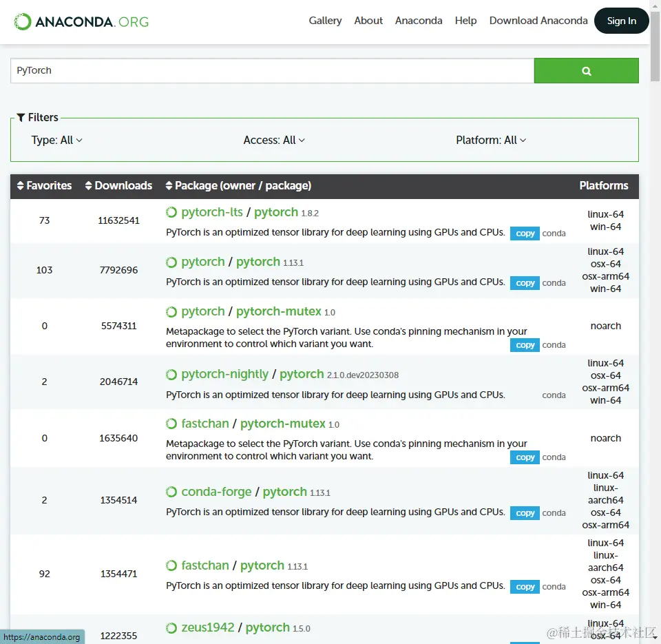Click the Anaconda.org logo
Image resolution: width=661 pixels, height=644 pixels.
(x=81, y=21)
